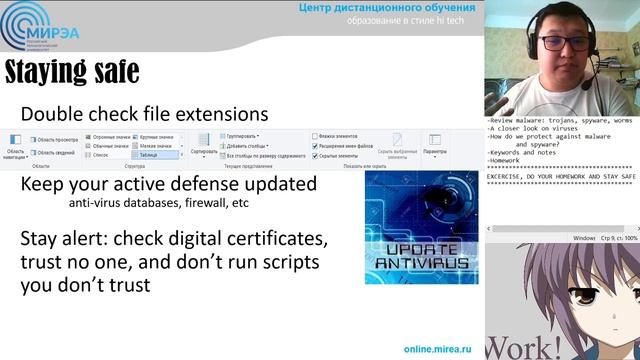Click the Структура group label

135,166
